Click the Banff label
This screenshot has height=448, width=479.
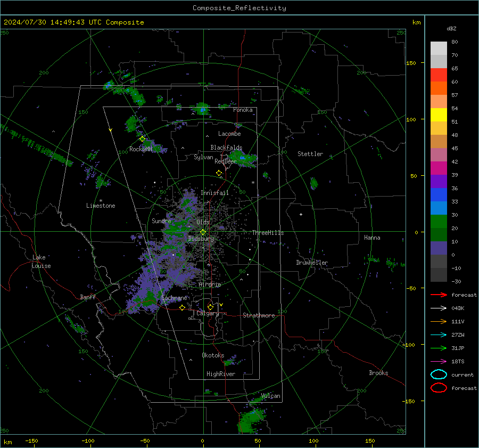click(x=88, y=297)
